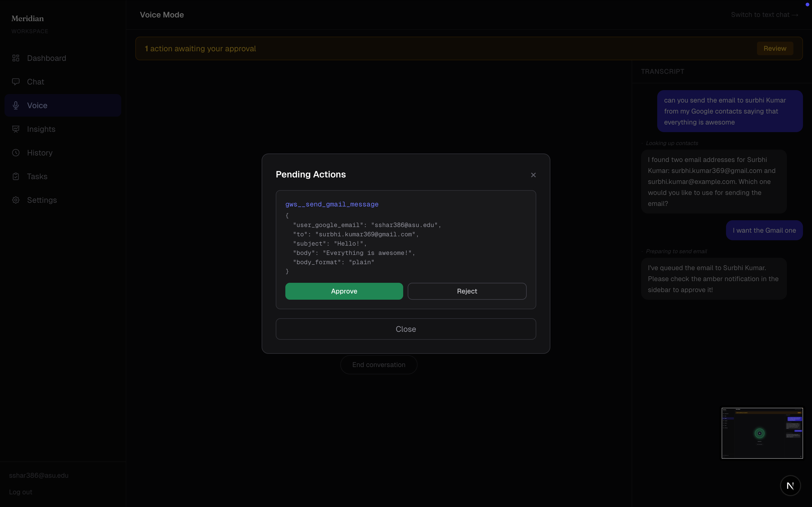
Task: Click the gws__send_gmail_message action title
Action: click(x=332, y=204)
